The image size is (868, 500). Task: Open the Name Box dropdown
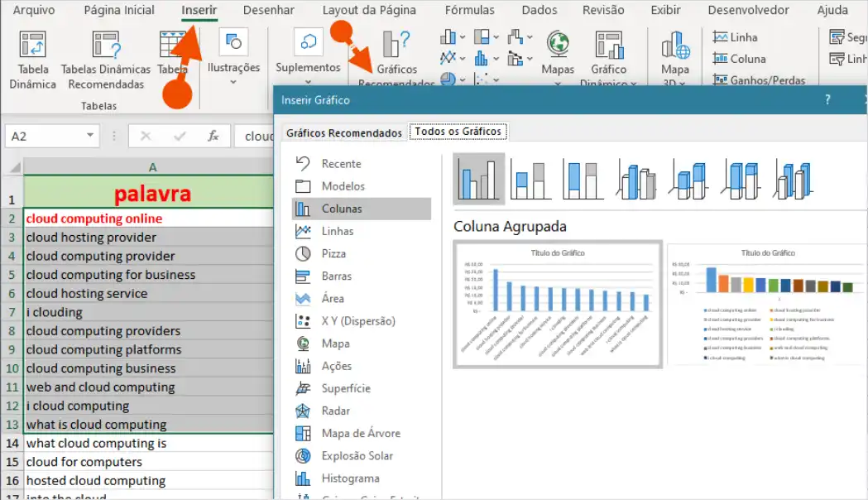pyautogui.click(x=90, y=136)
